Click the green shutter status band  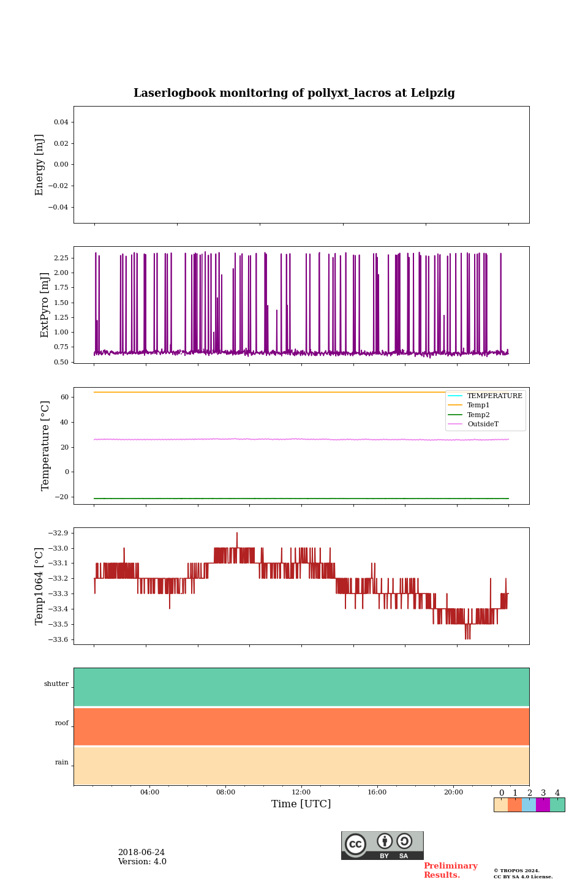point(301,687)
